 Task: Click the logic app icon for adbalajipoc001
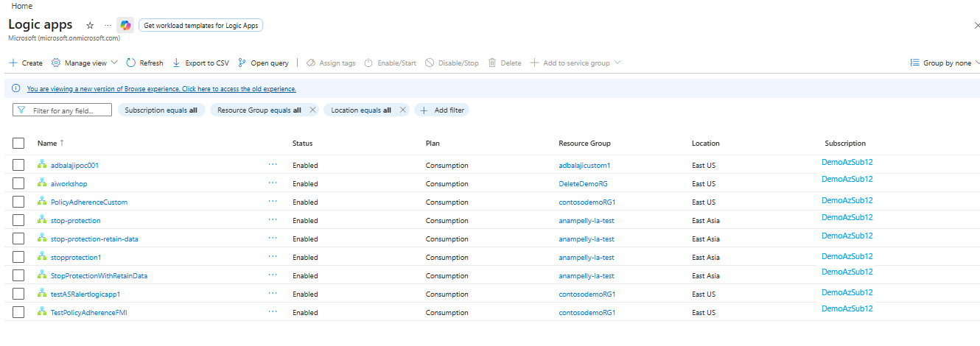tap(42, 165)
